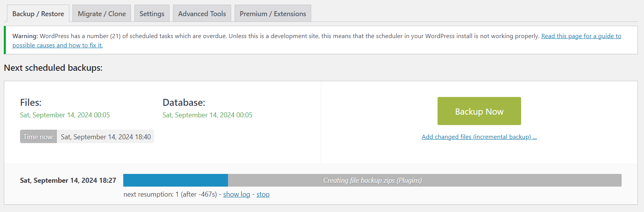Viewport: 644px width, 212px height.
Task: Click the Files heading
Action: pyautogui.click(x=31, y=103)
